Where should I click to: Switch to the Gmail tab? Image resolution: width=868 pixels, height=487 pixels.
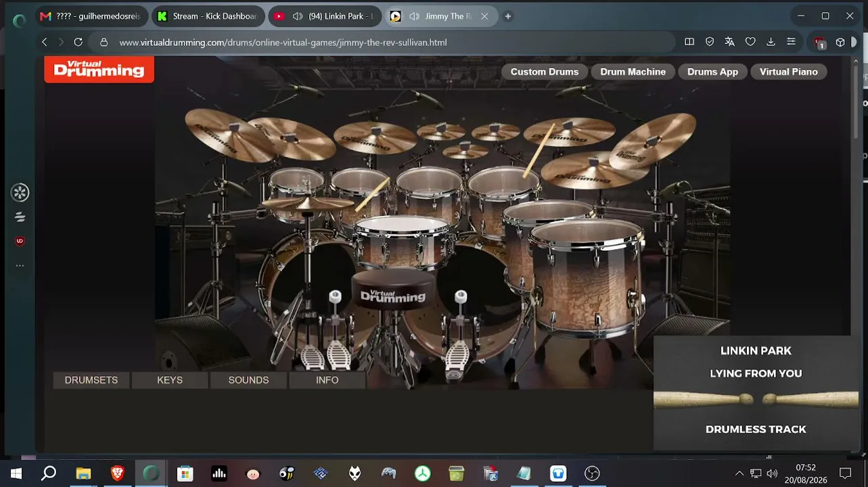pyautogui.click(x=91, y=16)
